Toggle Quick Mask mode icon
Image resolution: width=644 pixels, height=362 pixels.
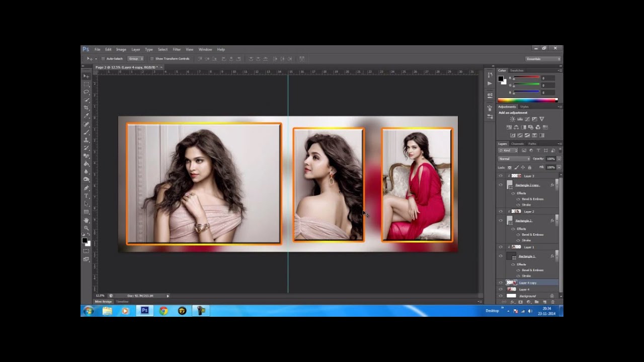[86, 251]
